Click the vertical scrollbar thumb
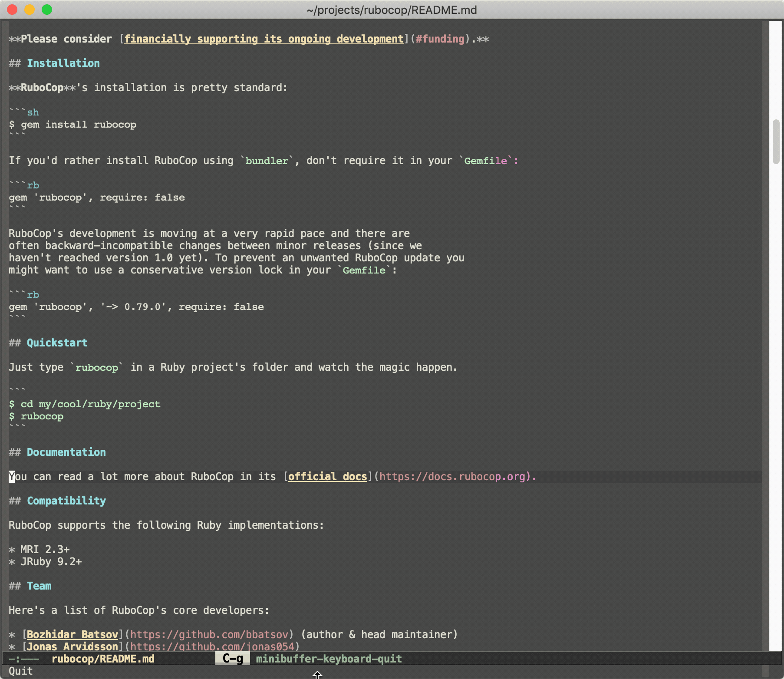784x679 pixels. point(776,142)
